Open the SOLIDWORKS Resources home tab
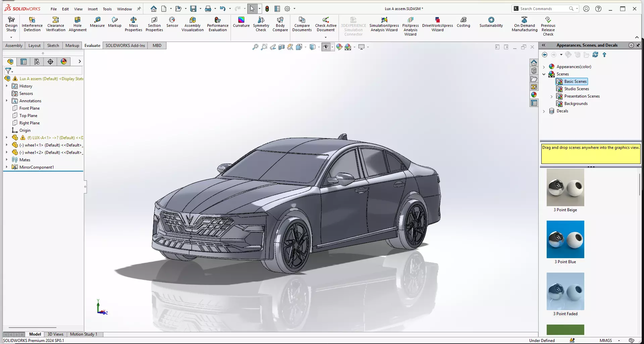This screenshot has width=644, height=344. tap(534, 63)
